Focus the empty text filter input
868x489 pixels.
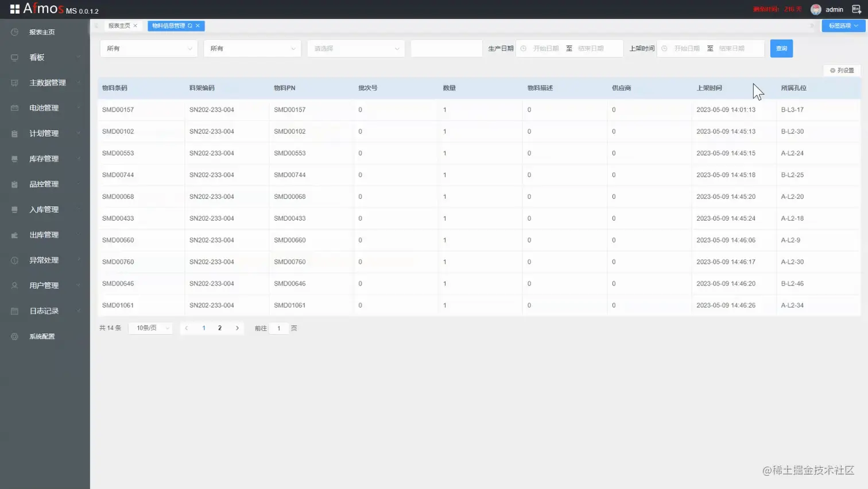(447, 48)
